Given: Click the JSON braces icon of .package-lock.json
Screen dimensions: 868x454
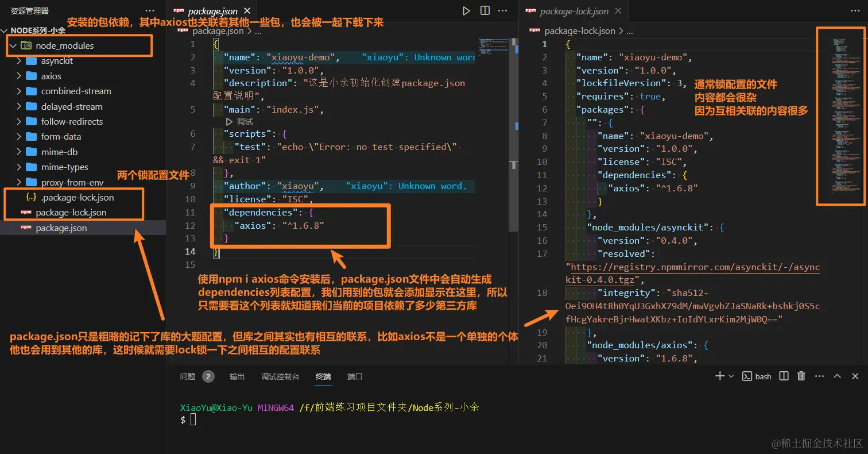Looking at the screenshot, I should [32, 198].
